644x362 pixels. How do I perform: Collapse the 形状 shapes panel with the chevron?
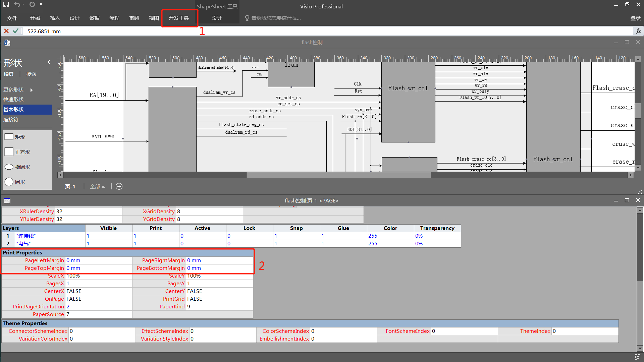[x=49, y=62]
